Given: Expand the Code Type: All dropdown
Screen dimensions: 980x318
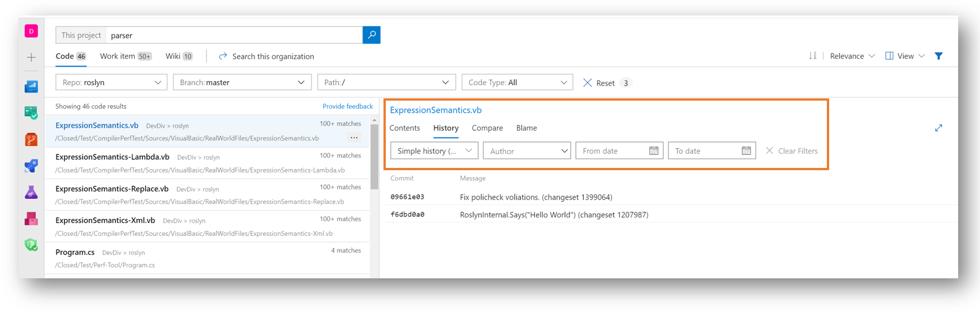Looking at the screenshot, I should [x=517, y=82].
